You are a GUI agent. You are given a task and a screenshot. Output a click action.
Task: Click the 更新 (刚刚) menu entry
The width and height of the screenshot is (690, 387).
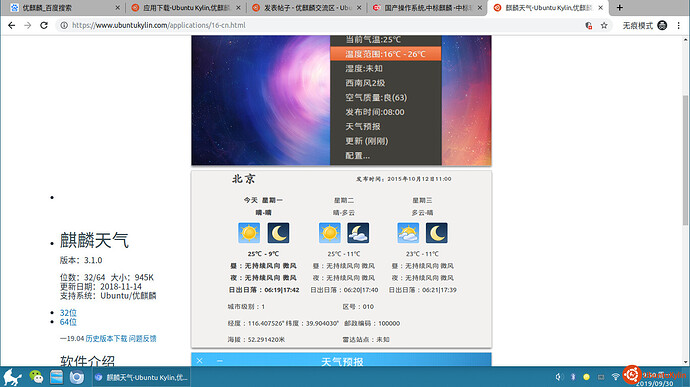385,141
